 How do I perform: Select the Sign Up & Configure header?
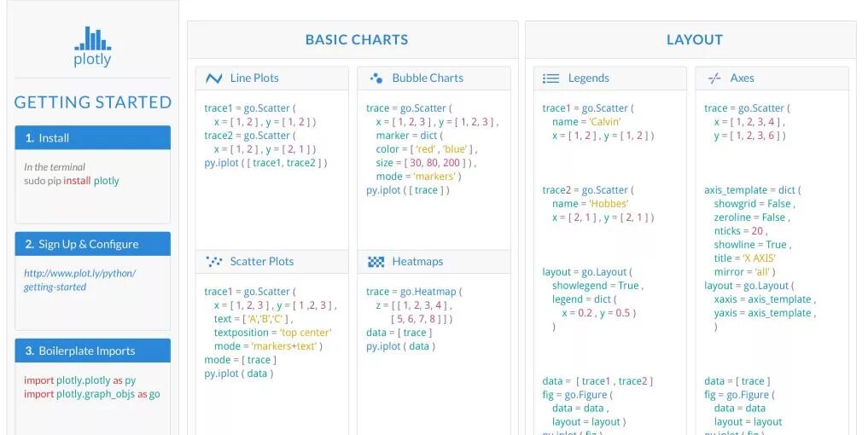pyautogui.click(x=92, y=244)
